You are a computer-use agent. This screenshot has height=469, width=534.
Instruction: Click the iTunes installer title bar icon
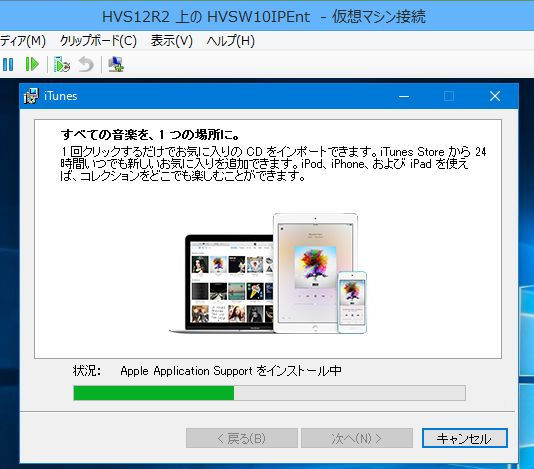click(x=31, y=96)
